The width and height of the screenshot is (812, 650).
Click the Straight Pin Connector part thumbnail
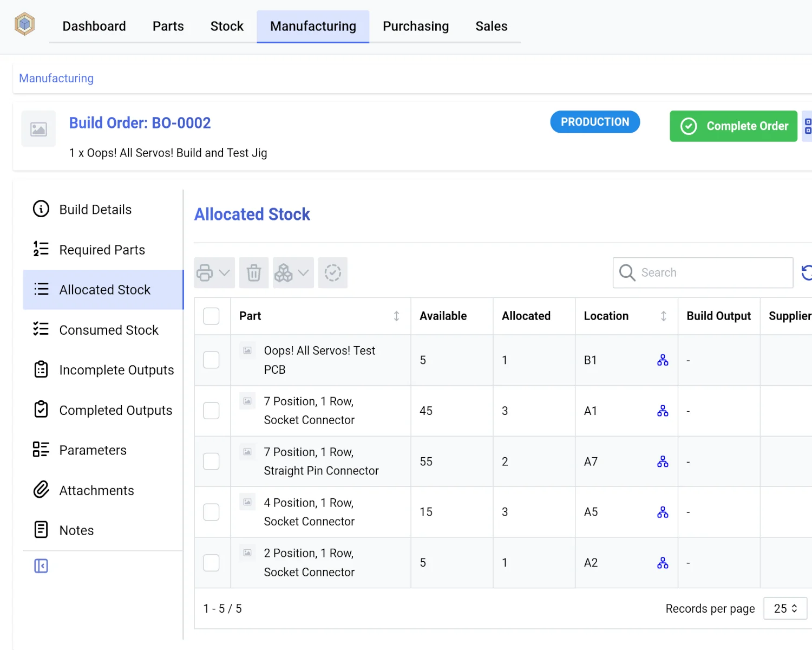[x=247, y=452]
